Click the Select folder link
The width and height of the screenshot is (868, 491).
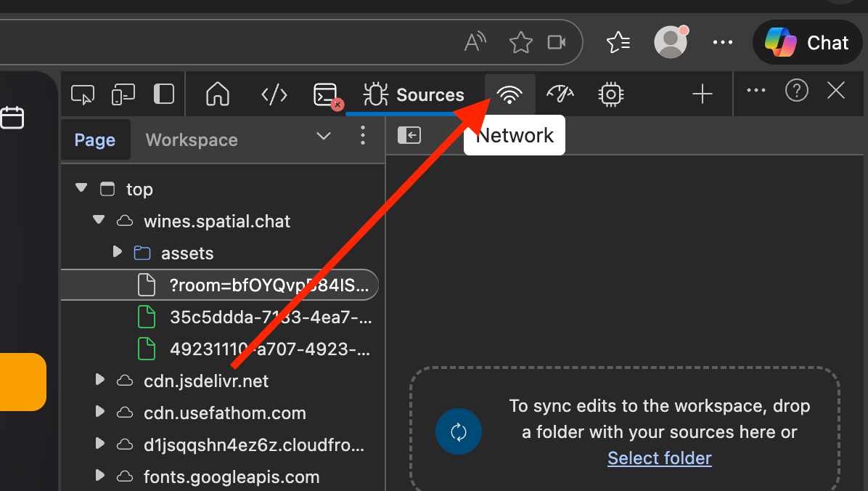659,458
